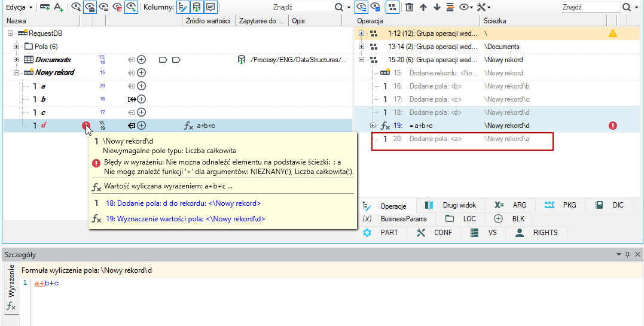Toggle eye with checkbox view button
The width and height of the screenshot is (644, 326).
pyautogui.click(x=374, y=7)
